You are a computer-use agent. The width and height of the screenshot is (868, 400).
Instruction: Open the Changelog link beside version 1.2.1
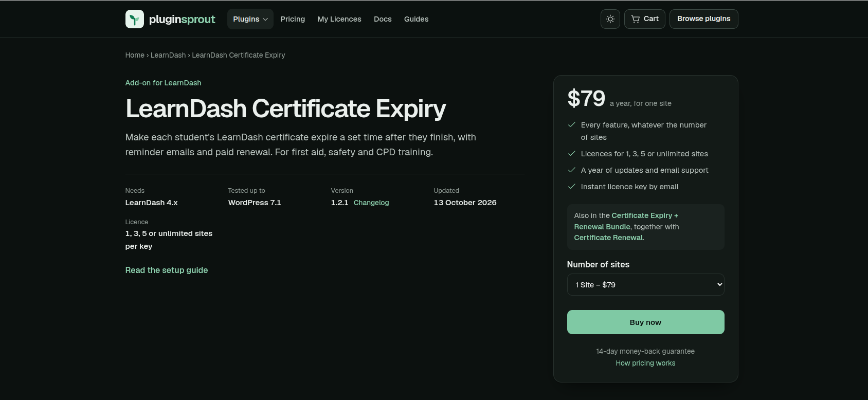pos(371,203)
